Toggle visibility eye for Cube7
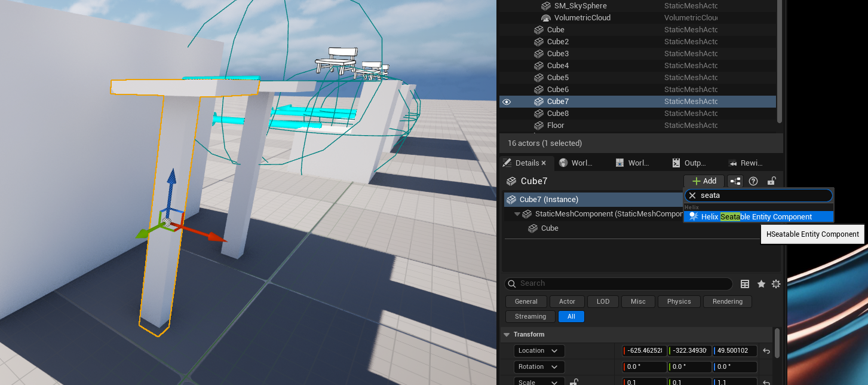868x385 pixels. pos(507,102)
